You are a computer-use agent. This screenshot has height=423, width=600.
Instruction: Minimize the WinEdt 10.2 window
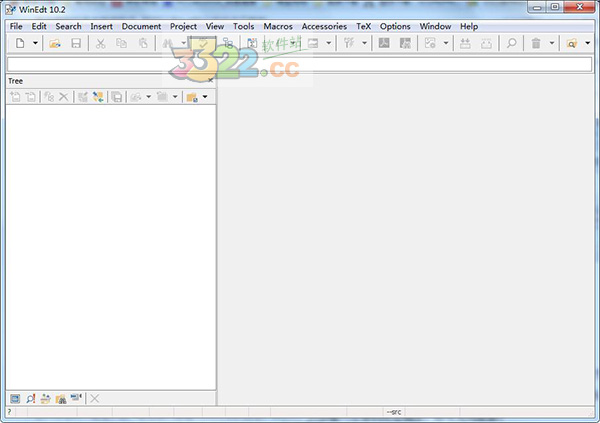(x=537, y=7)
